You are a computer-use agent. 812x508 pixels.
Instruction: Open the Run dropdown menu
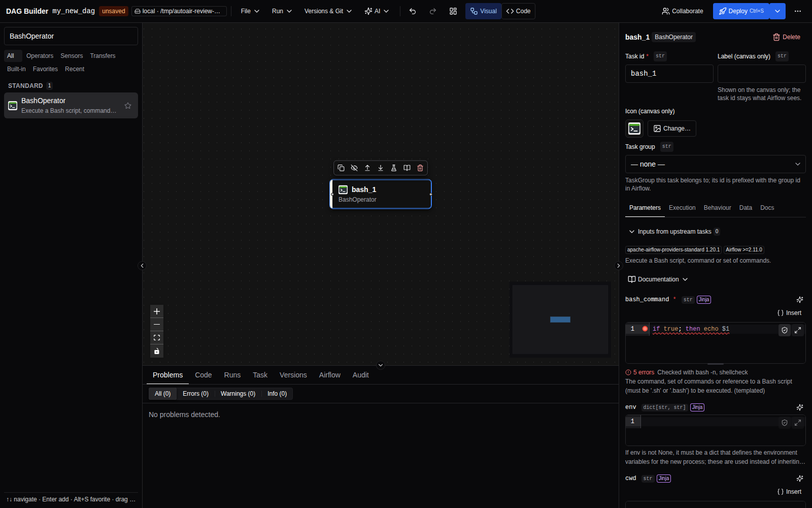click(x=282, y=11)
